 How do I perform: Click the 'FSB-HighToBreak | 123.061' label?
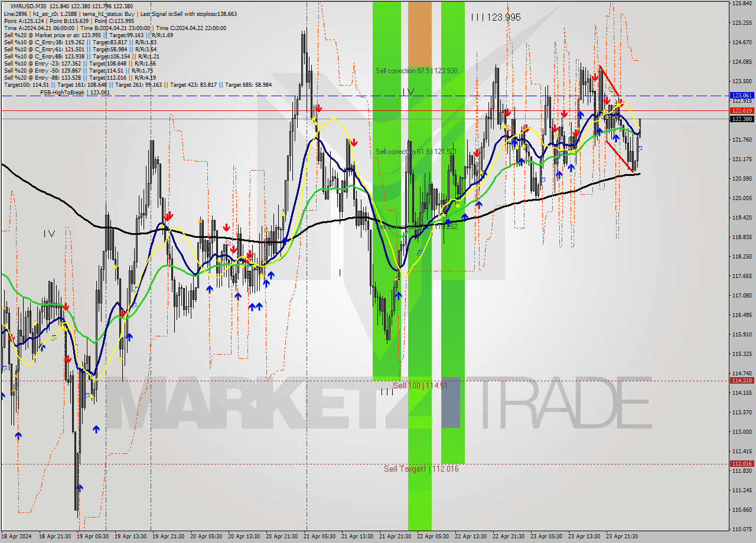click(75, 93)
